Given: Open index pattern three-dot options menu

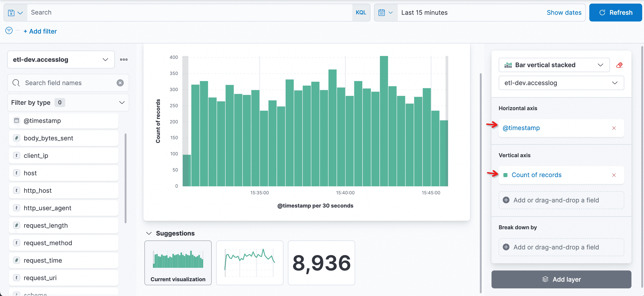Looking at the screenshot, I should (x=124, y=59).
